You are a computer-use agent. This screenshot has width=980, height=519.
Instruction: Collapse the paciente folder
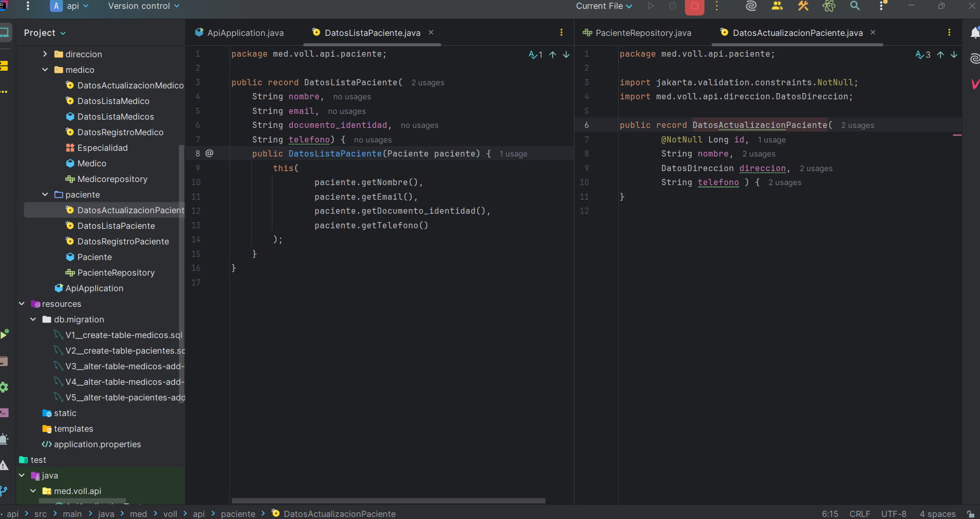(x=45, y=194)
